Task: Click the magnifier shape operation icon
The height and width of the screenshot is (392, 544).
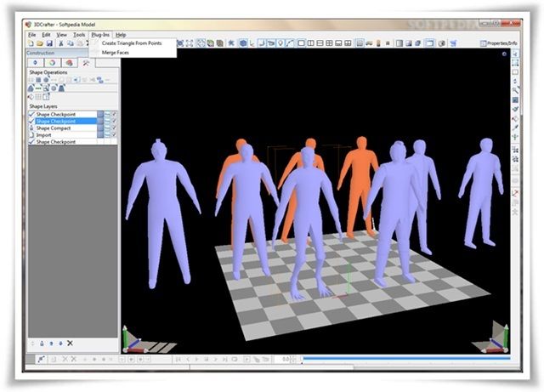Action: (x=46, y=88)
